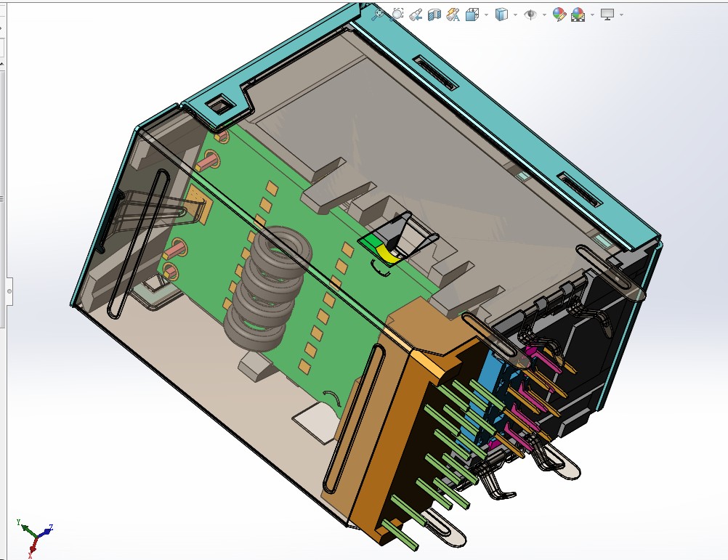
Task: Expand the Display Style dropdown arrow
Action: 515,15
